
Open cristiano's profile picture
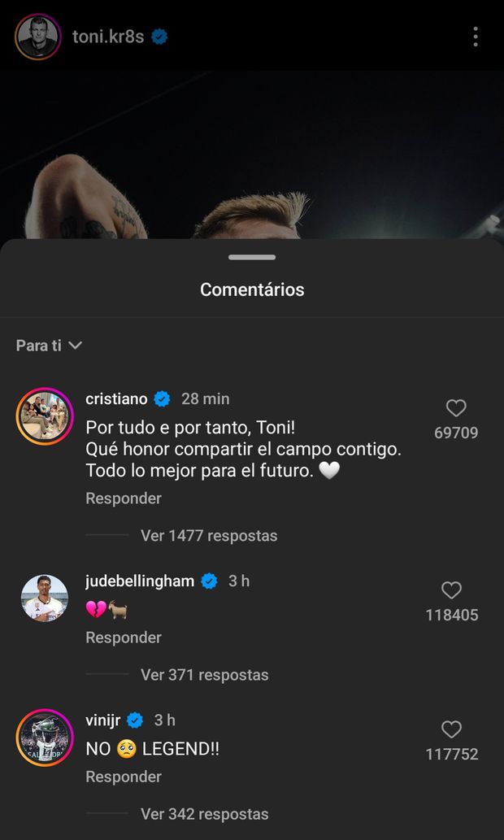click(x=46, y=416)
